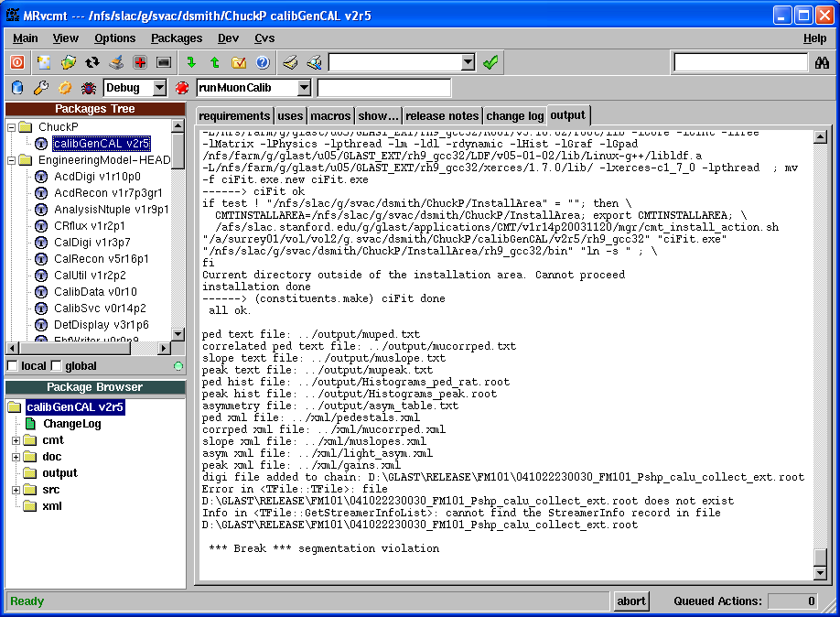Click the refresh arrows icon
The height and width of the screenshot is (617, 840).
click(x=92, y=63)
